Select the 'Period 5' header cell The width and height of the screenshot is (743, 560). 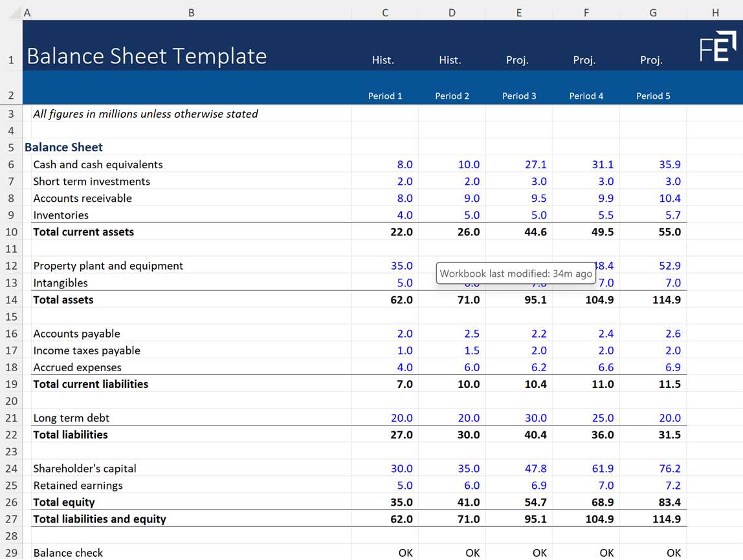coord(652,96)
